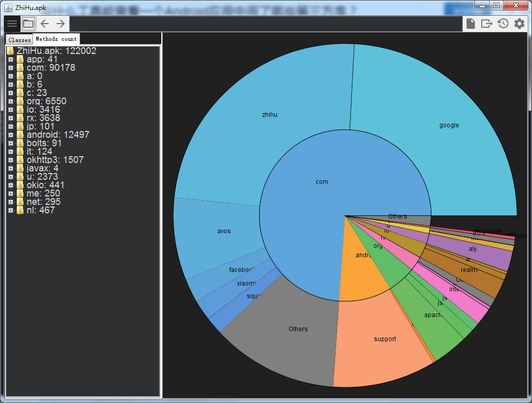
Task: Click the avos chart segment
Action: click(224, 231)
